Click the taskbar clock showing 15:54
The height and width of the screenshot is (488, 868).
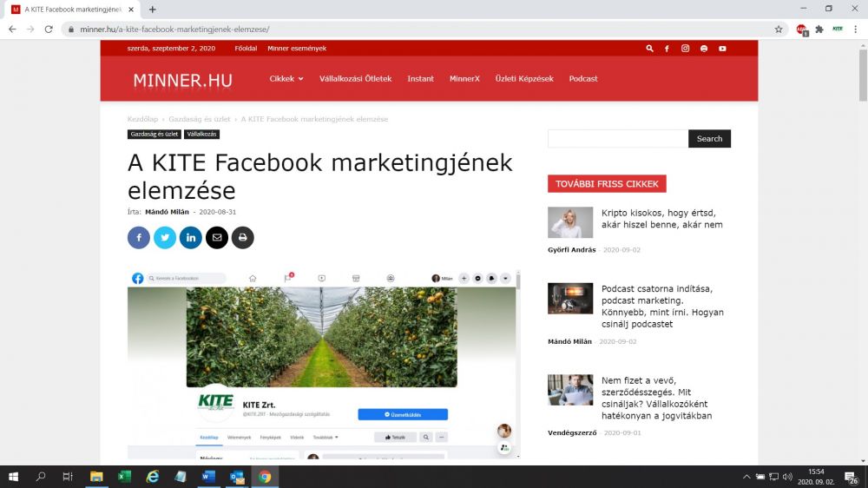(816, 477)
